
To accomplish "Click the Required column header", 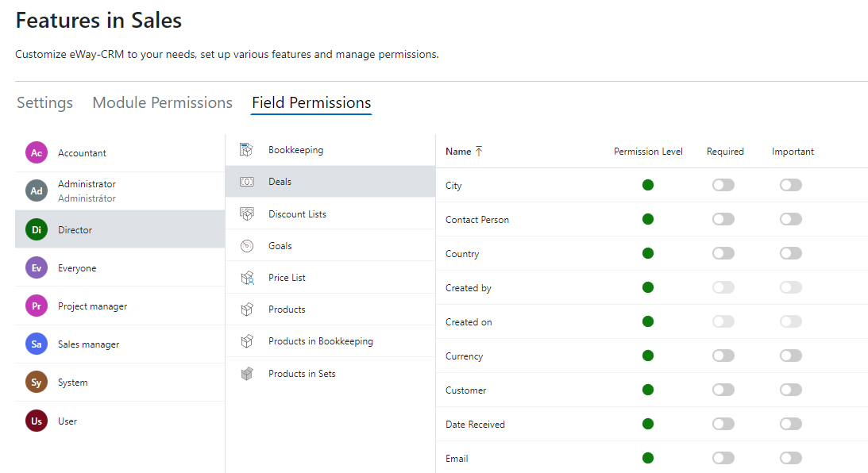I will click(725, 152).
